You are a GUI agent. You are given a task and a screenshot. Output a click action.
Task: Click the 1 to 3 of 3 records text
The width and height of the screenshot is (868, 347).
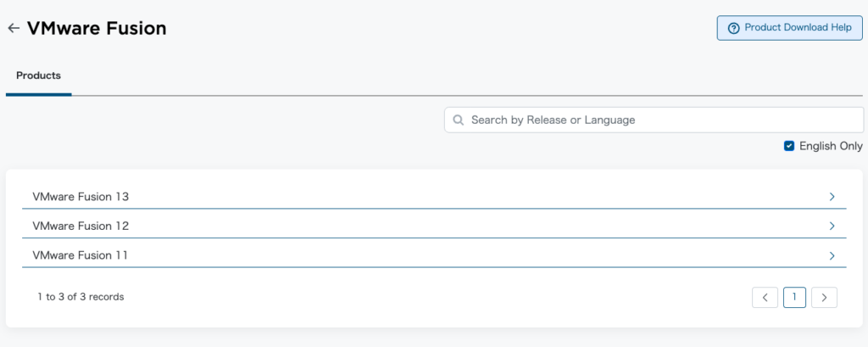81,297
